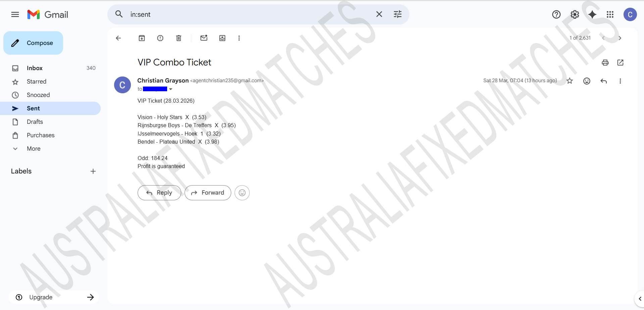Open the Purchases folder
The width and height of the screenshot is (644, 310).
50,135
